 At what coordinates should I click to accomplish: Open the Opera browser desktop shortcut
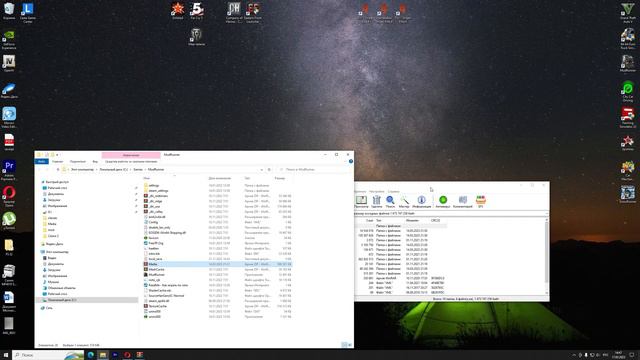pos(9,196)
